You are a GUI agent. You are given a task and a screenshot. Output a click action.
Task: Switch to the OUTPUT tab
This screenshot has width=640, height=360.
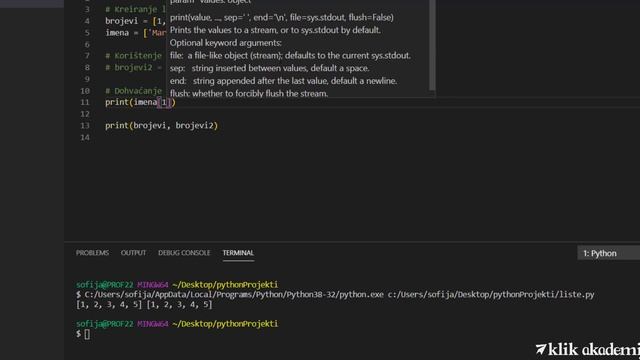click(x=133, y=253)
